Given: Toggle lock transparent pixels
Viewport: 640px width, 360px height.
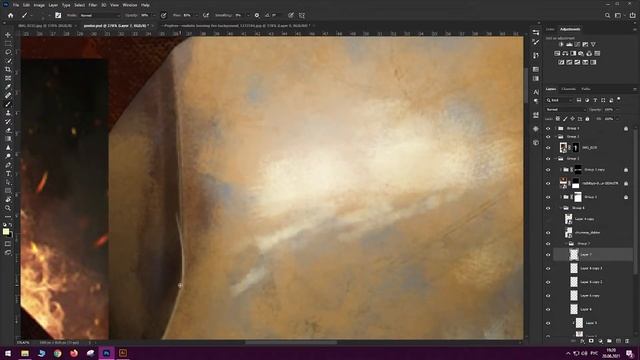Looking at the screenshot, I should [x=558, y=119].
